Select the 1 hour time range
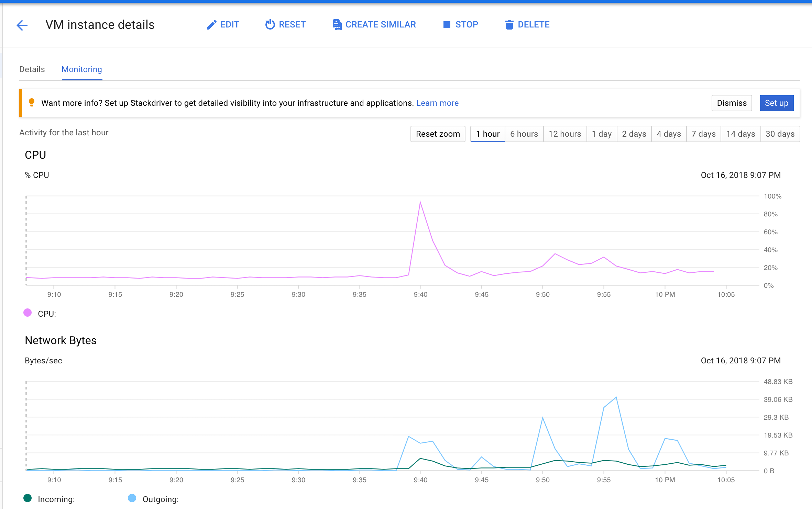The image size is (812, 509). coord(487,134)
